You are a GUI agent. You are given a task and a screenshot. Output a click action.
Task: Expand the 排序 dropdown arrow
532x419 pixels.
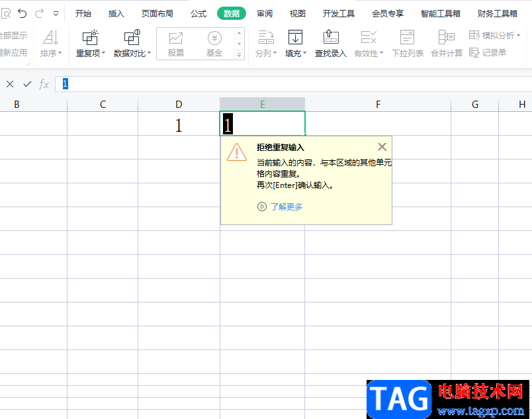click(x=60, y=53)
